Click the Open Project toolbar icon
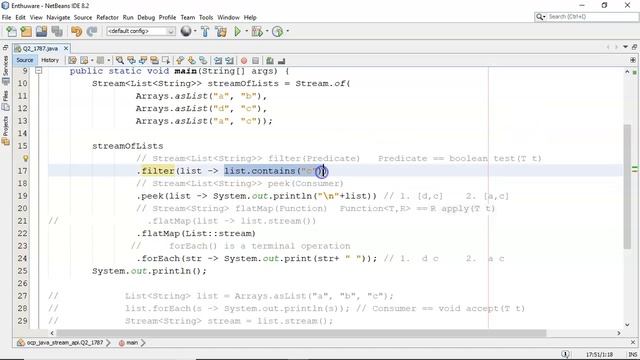This screenshot has height=360, width=640. pyautogui.click(x=41, y=31)
